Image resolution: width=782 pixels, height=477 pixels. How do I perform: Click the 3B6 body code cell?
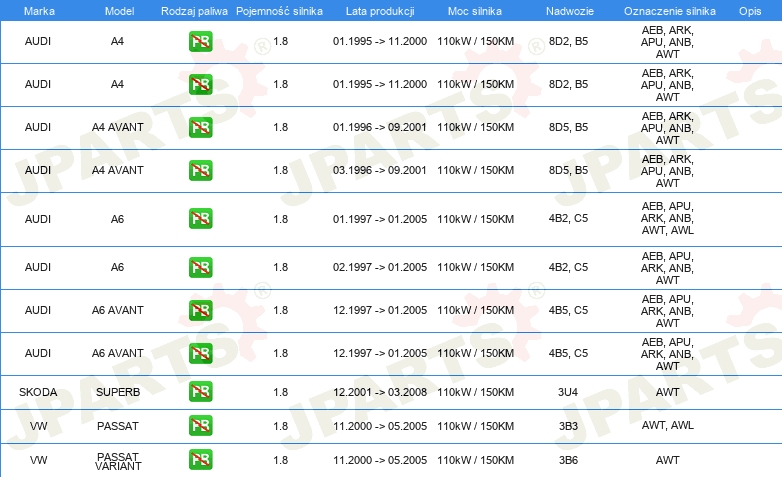coord(568,460)
